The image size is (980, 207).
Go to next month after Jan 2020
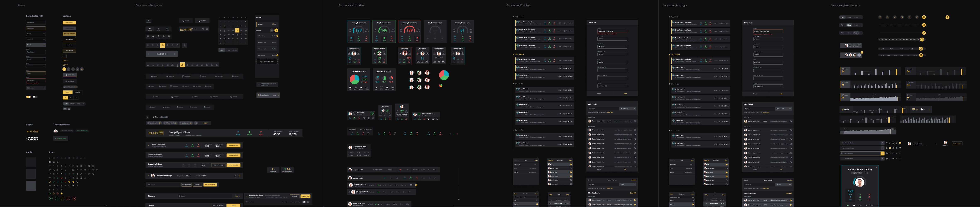175,54
